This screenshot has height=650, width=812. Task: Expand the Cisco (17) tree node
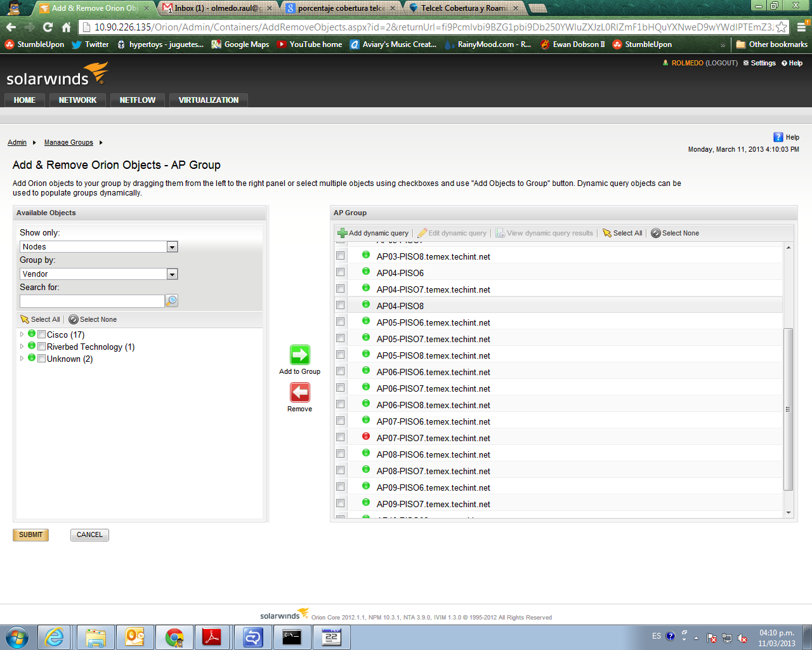(x=22, y=335)
